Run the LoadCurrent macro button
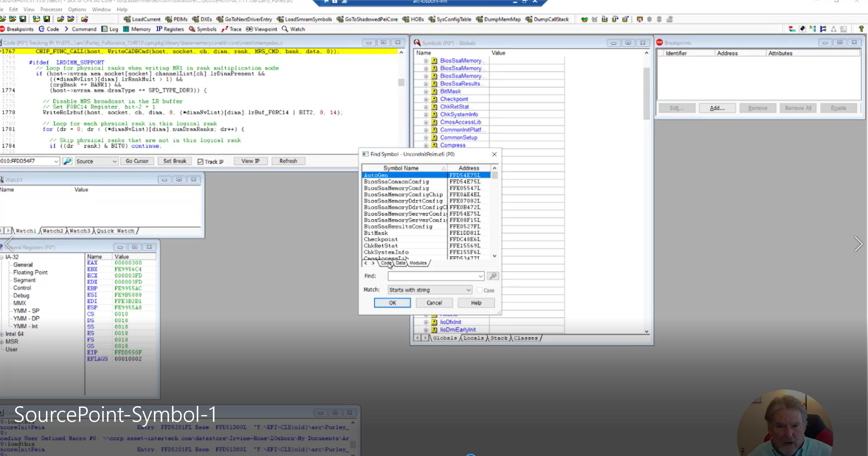 coord(142,19)
